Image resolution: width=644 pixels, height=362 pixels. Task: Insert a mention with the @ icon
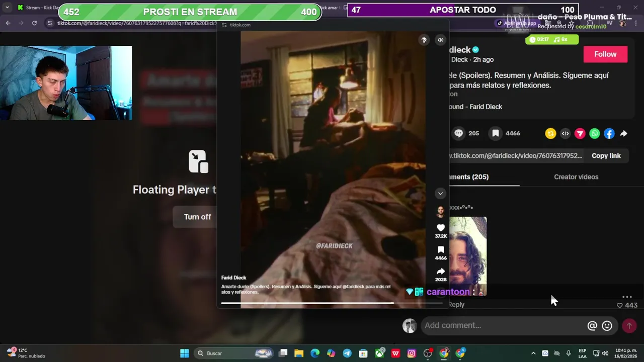pyautogui.click(x=592, y=326)
